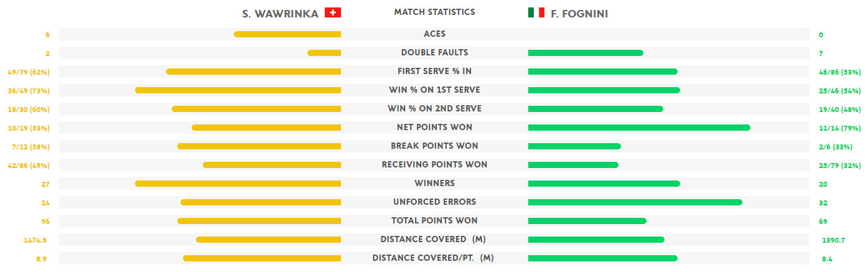Click Fognini's 1390.7 distance covered value
The height and width of the screenshot is (272, 868).
point(834,240)
